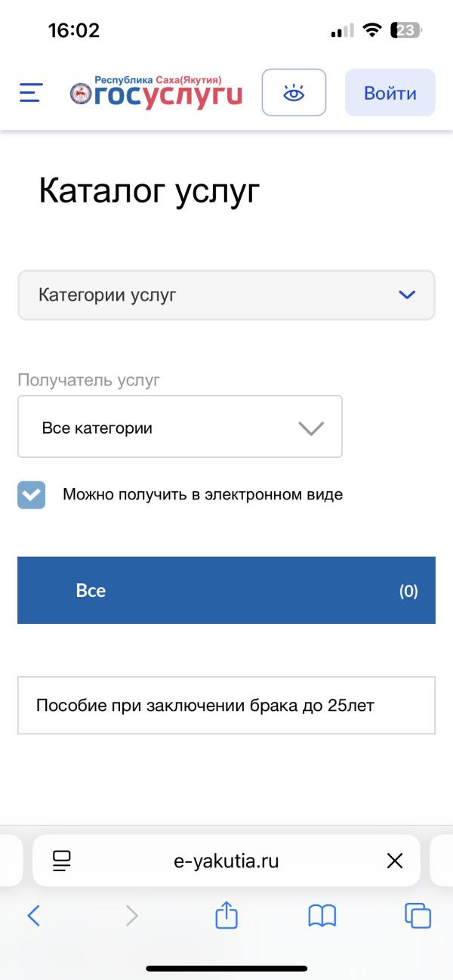Tap the e-yakutia.ru address bar
This screenshot has width=453, height=980.
click(226, 860)
